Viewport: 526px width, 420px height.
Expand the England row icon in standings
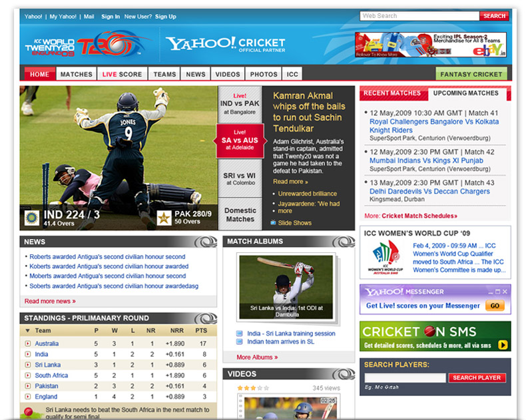tap(28, 397)
